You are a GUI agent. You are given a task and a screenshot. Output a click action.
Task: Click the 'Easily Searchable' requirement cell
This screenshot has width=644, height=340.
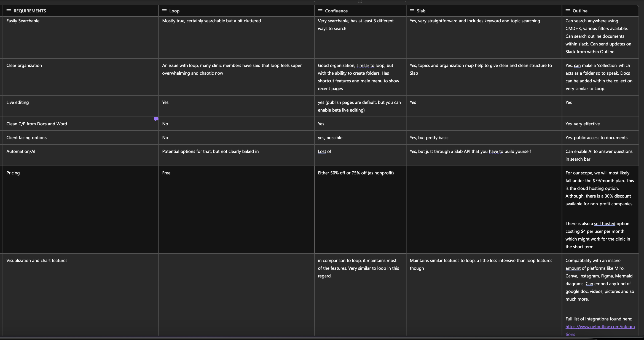coord(81,37)
